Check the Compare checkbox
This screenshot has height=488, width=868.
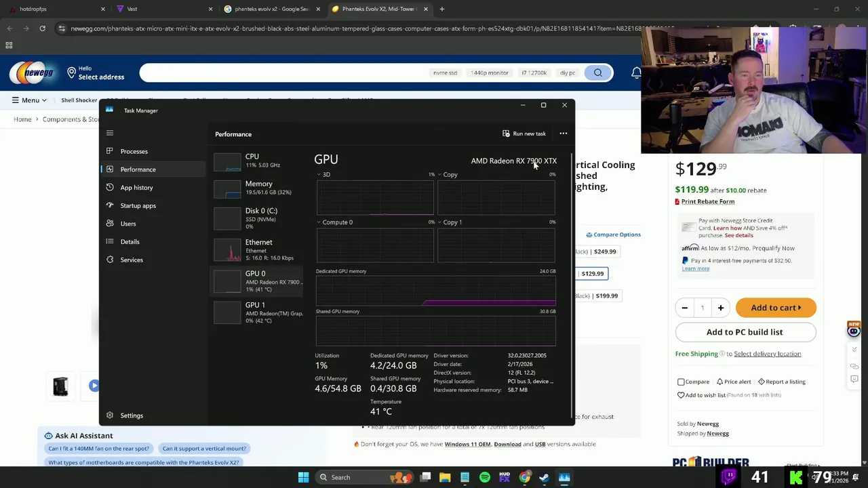pos(681,382)
